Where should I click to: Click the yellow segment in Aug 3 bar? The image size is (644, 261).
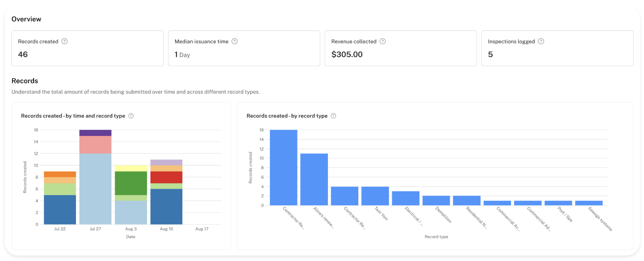(x=131, y=168)
